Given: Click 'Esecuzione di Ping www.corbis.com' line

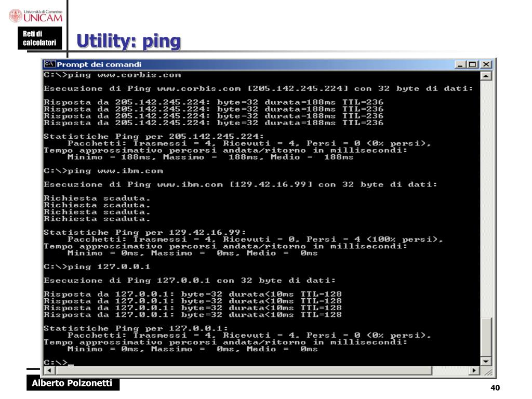Looking at the screenshot, I should [x=258, y=88].
